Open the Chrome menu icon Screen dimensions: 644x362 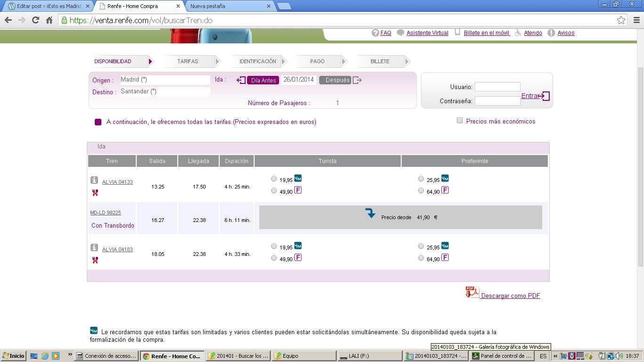(636, 20)
